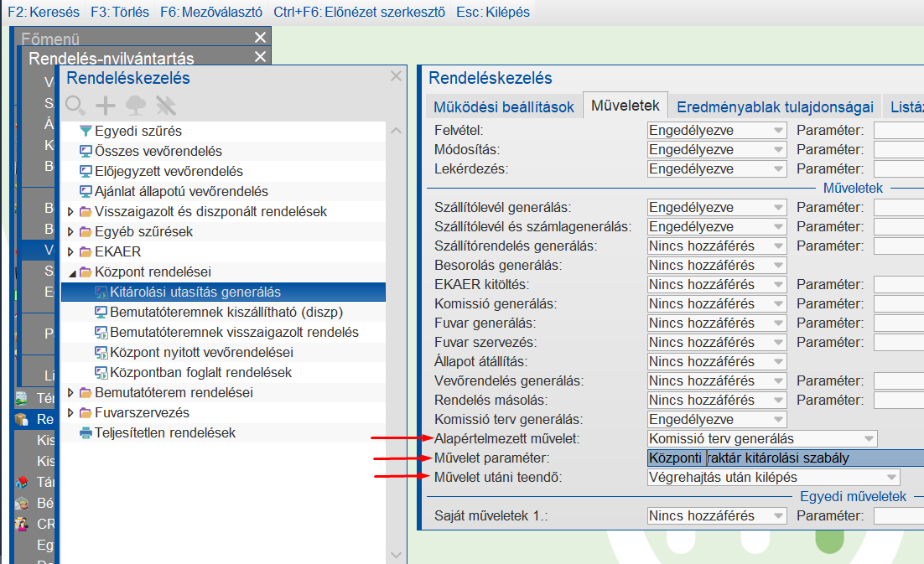Click the Művelet paraméter input field
The width and height of the screenshot is (924, 564).
[x=786, y=458]
